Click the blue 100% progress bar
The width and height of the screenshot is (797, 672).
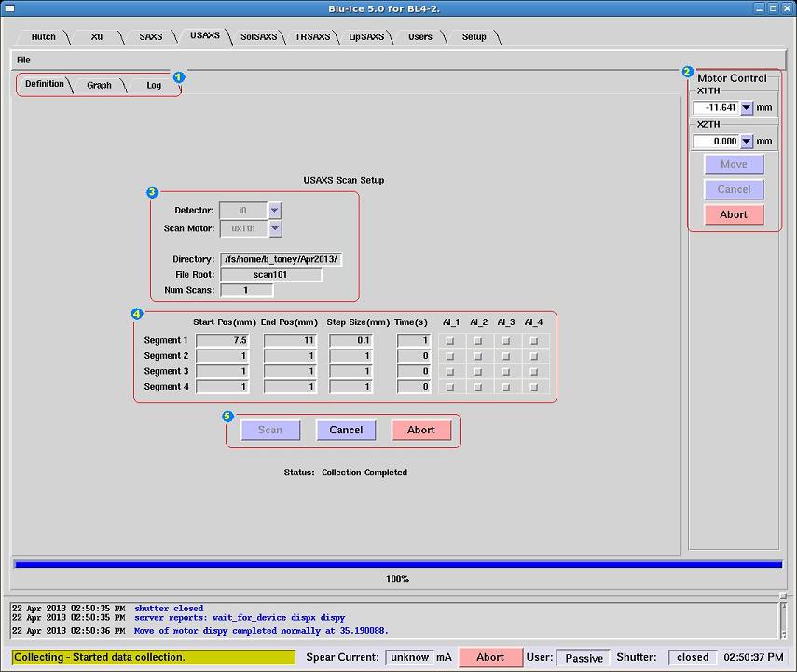click(398, 564)
